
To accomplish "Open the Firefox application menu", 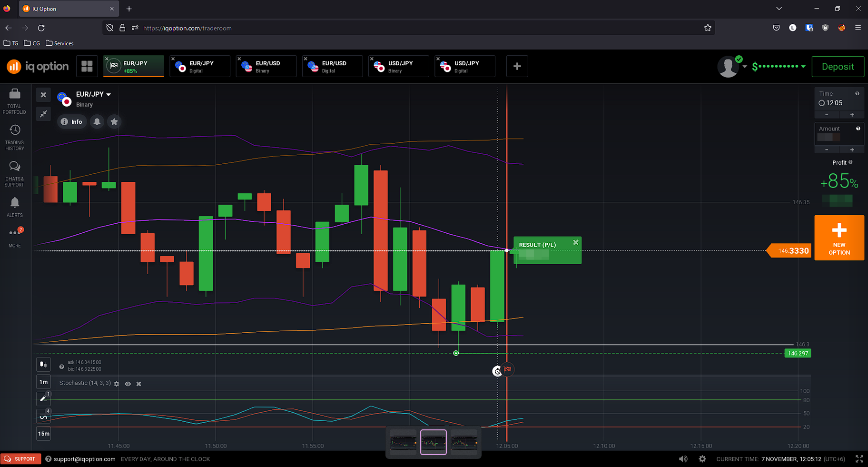I will (x=858, y=28).
